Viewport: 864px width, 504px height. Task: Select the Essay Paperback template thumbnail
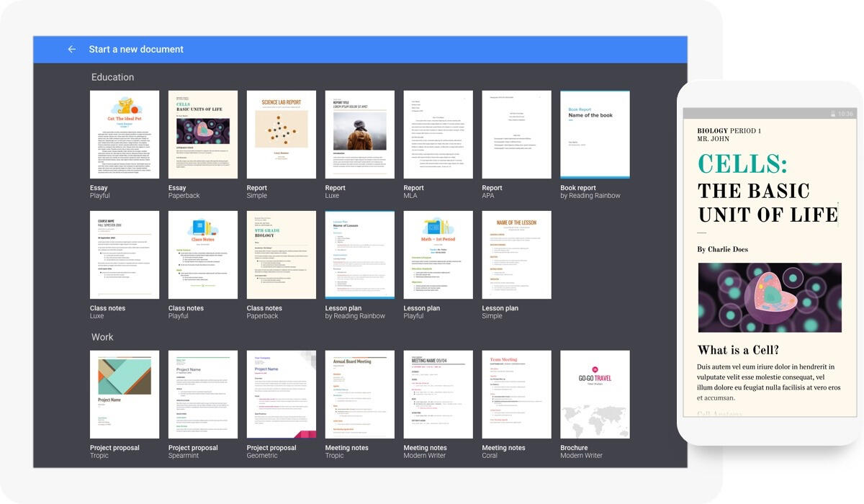(x=203, y=135)
